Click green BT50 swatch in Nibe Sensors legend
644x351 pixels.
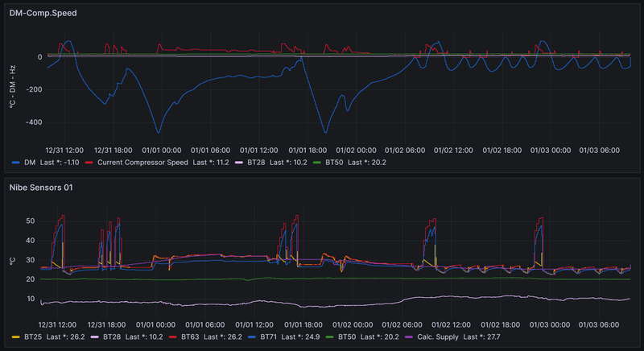(330, 337)
